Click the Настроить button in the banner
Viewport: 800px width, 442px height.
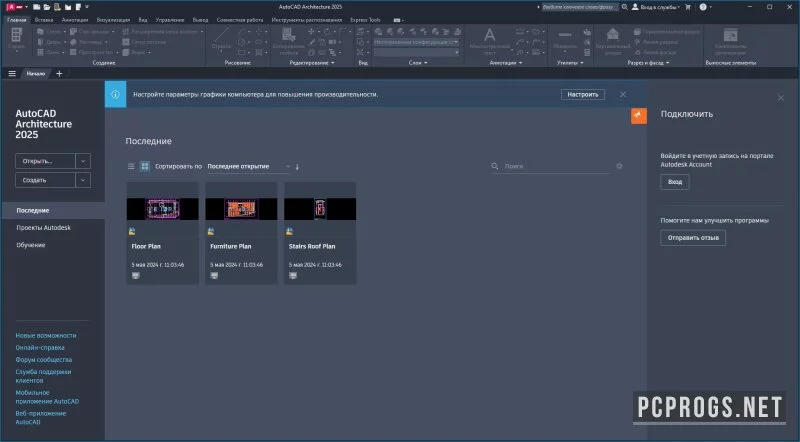583,94
